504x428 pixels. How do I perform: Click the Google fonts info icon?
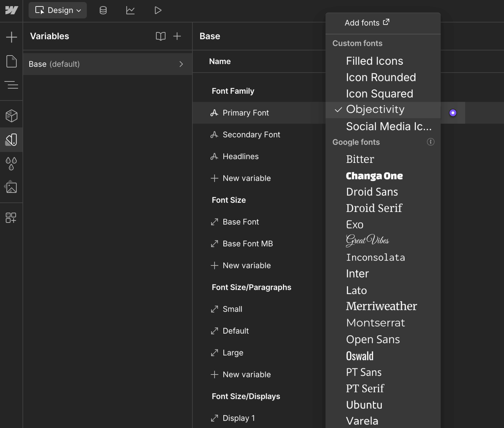coord(430,142)
